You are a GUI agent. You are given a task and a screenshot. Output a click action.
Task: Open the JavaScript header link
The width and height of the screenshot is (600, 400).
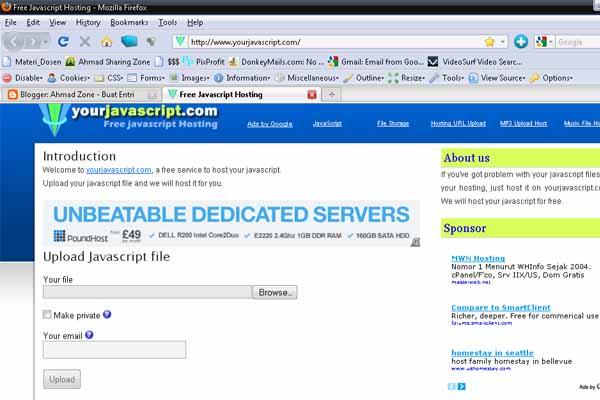[x=327, y=124]
